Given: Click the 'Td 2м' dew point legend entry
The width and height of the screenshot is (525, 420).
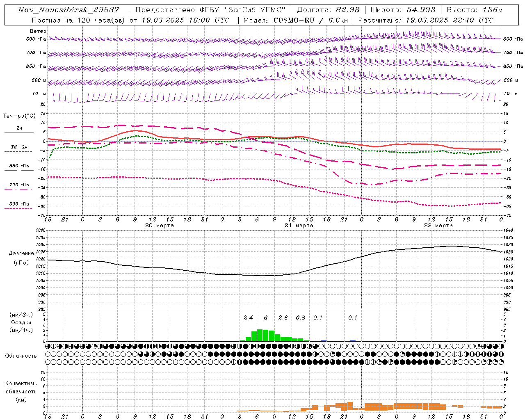Looking at the screenshot, I should coord(19,147).
